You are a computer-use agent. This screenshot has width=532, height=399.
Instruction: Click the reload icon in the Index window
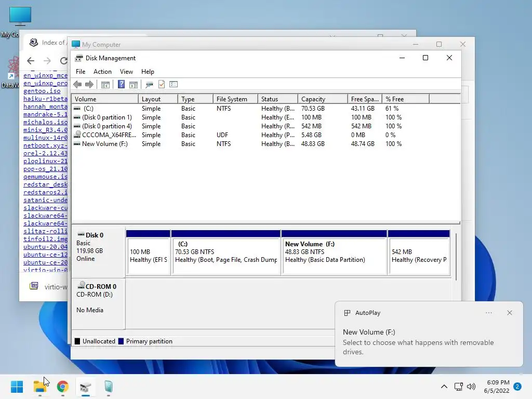click(63, 61)
